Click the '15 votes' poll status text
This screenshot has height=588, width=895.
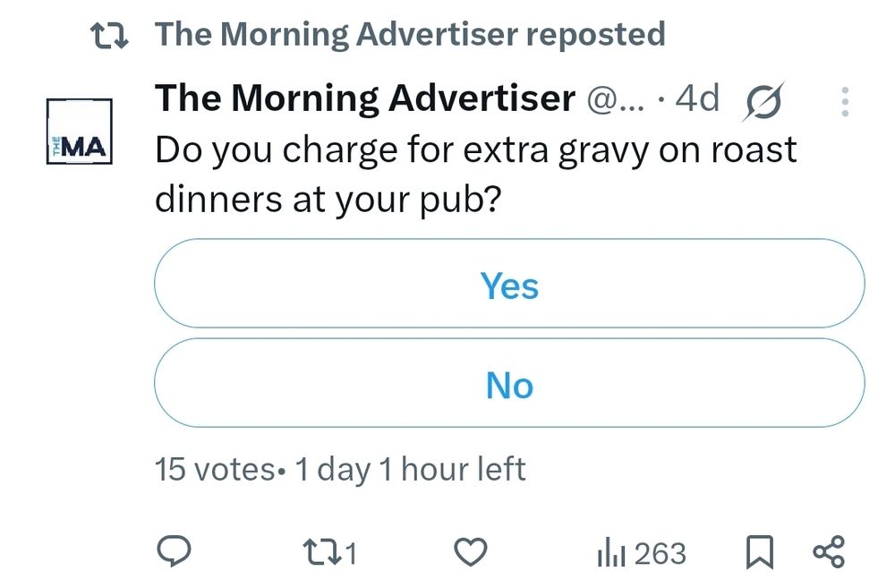point(215,469)
